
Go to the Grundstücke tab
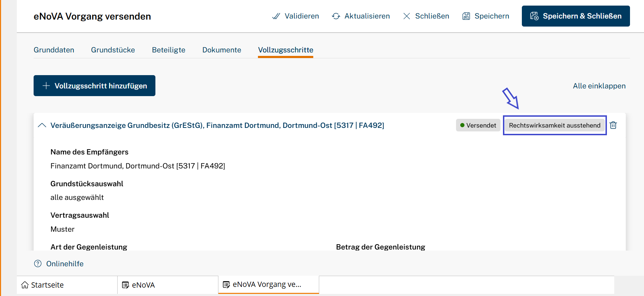[113, 50]
